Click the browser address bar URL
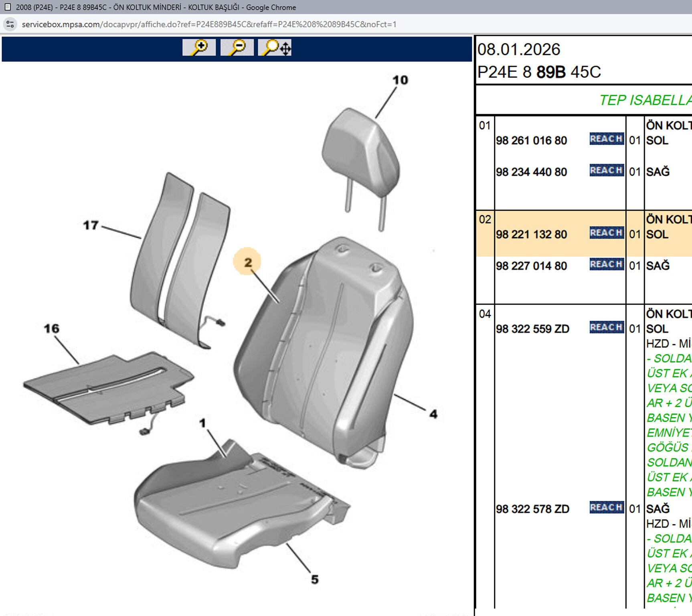Image resolution: width=692 pixels, height=616 pixels. (x=209, y=24)
